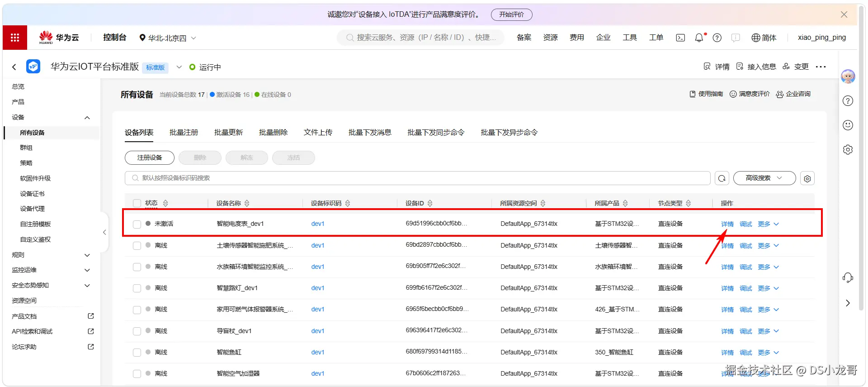Open the CloudShell terminal icon
The image size is (868, 387).
tap(680, 38)
